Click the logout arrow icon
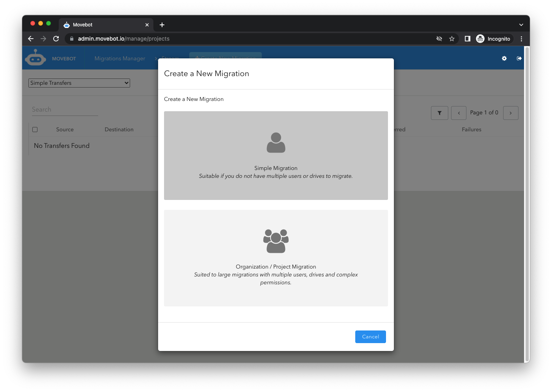The image size is (552, 392). tap(519, 58)
